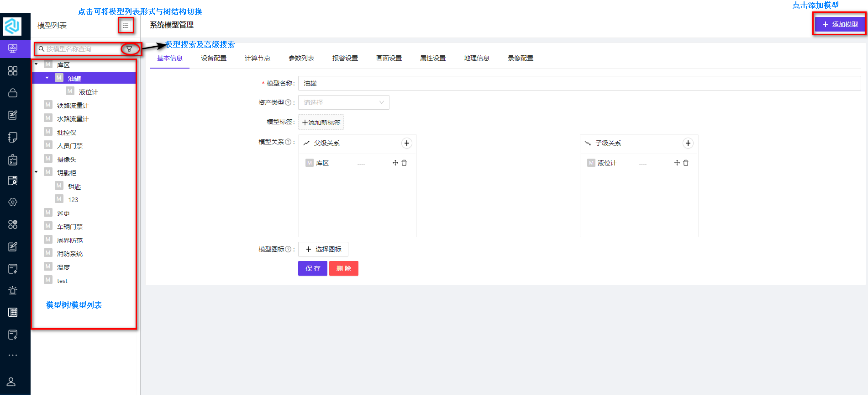This screenshot has height=395, width=868.
Task: Open the note-with-lightning icon above the ellipsis
Action: pyautogui.click(x=13, y=335)
